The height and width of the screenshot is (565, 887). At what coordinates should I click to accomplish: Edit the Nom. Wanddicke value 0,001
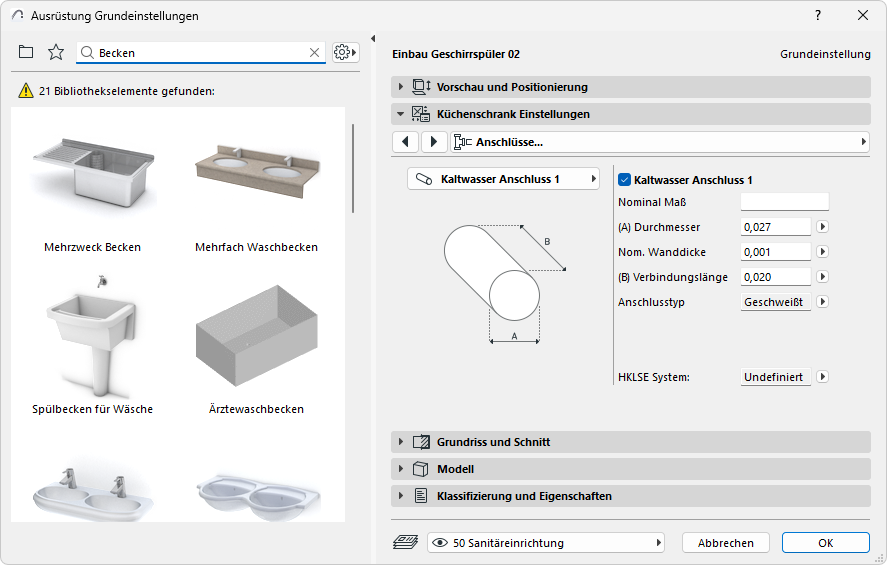[x=776, y=252]
